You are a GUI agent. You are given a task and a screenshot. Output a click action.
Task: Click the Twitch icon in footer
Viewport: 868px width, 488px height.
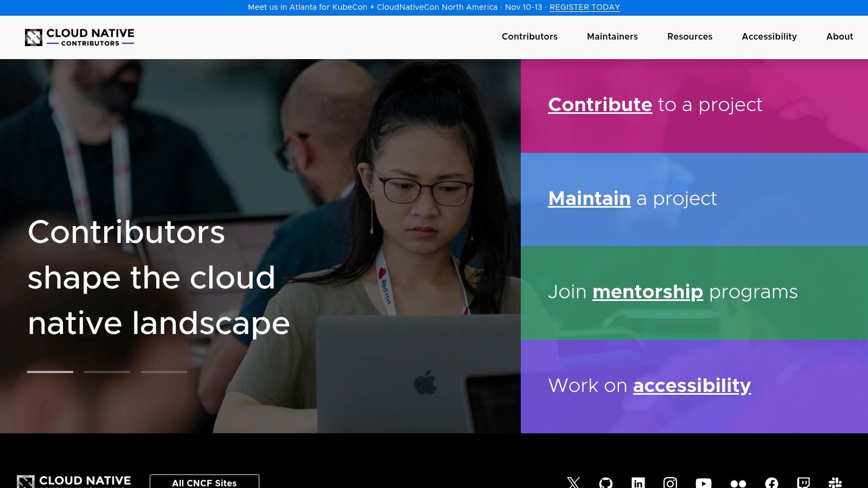click(x=803, y=482)
